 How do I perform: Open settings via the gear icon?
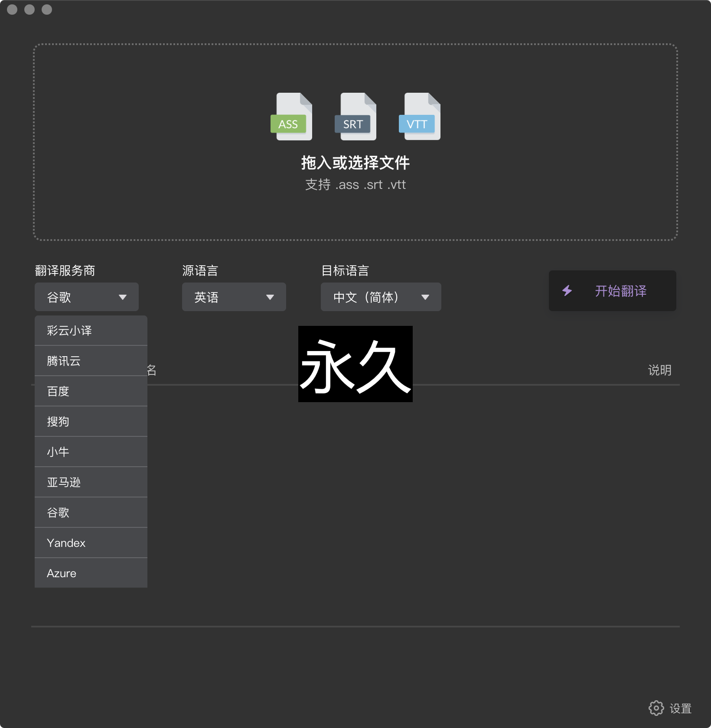coord(656,708)
